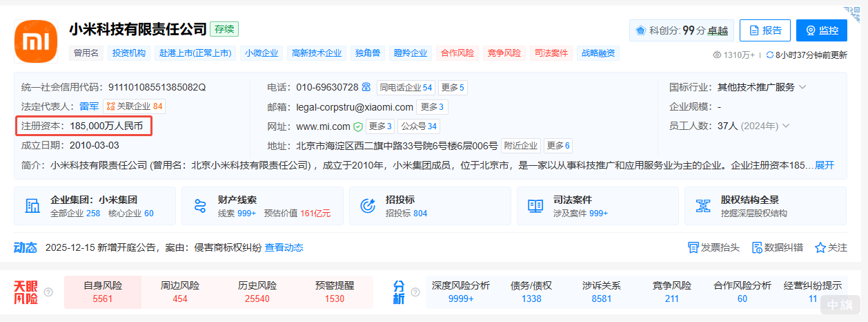Open 合作风险分析 60
868x322 pixels.
pyautogui.click(x=742, y=292)
